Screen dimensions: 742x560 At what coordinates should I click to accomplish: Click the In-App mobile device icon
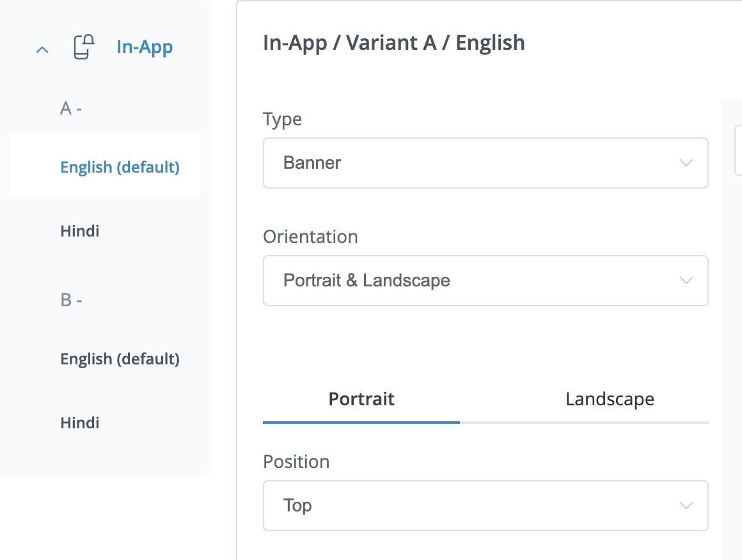[x=83, y=47]
